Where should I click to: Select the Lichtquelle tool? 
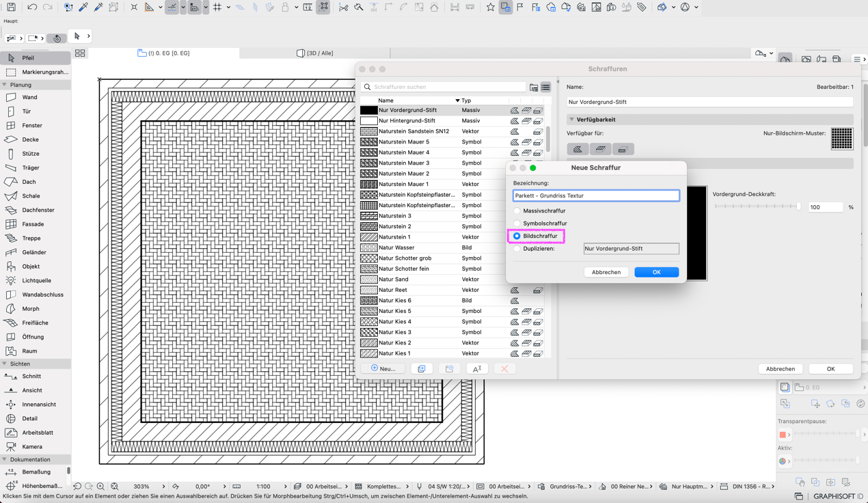point(36,280)
